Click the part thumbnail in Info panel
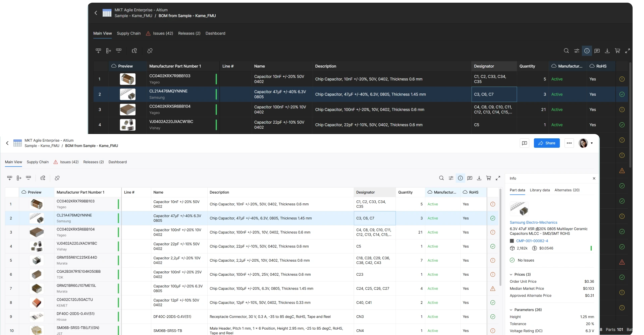The image size is (644, 335). (x=519, y=209)
